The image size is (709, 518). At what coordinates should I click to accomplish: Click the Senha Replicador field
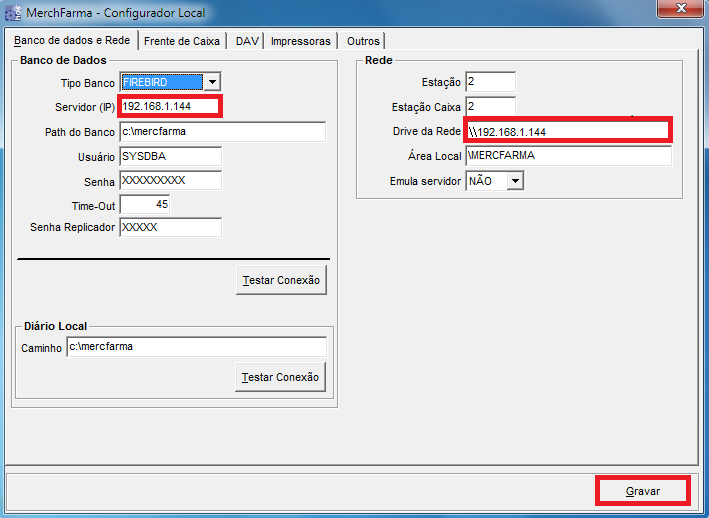pyautogui.click(x=170, y=227)
